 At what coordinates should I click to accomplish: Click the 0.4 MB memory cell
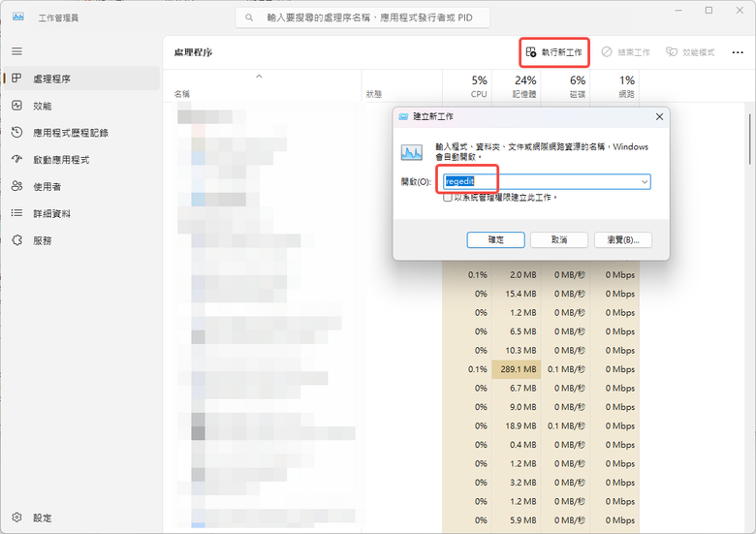click(517, 445)
